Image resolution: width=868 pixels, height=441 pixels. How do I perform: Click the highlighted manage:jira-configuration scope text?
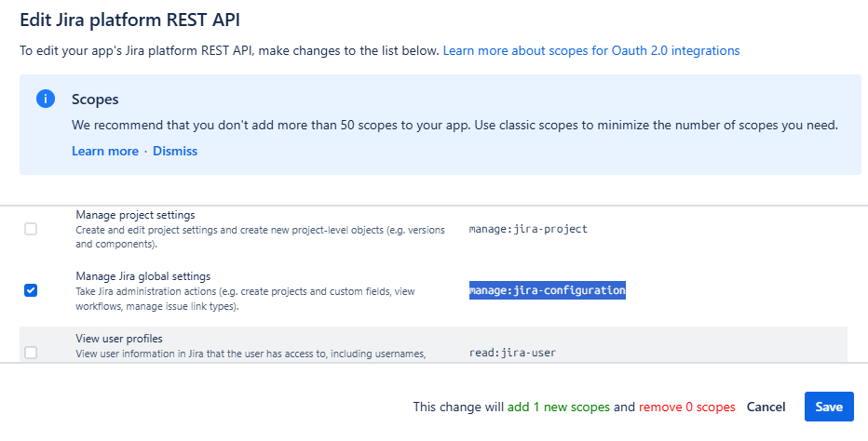(x=547, y=290)
